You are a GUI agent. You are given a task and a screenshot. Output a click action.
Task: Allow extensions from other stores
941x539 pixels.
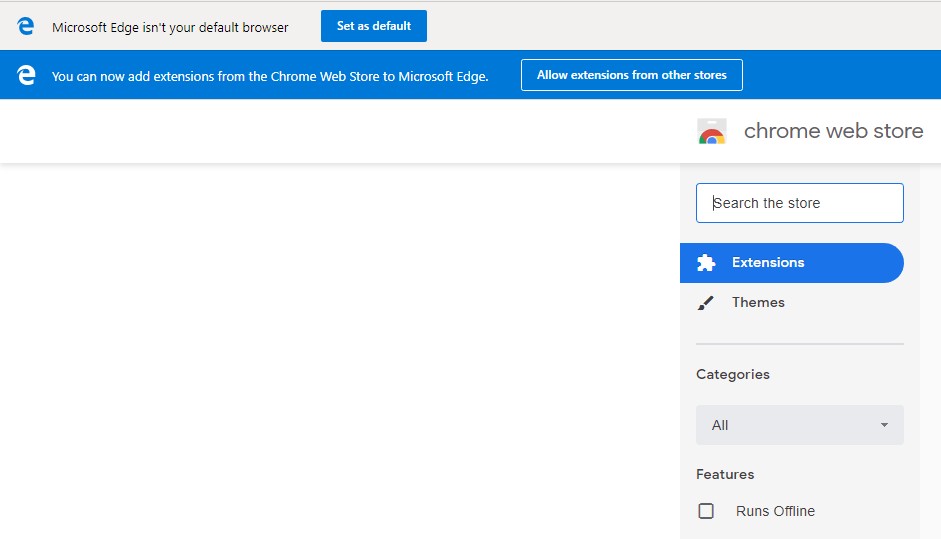coord(631,75)
